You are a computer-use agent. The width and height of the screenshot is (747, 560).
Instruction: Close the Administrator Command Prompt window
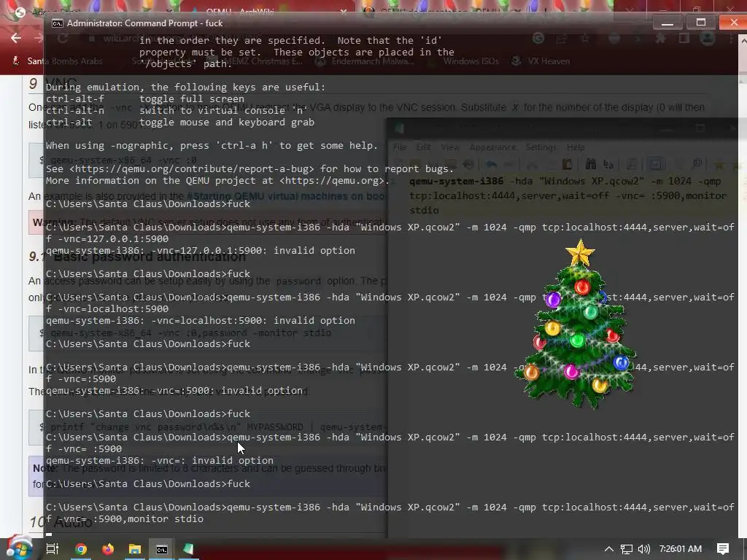tap(733, 23)
